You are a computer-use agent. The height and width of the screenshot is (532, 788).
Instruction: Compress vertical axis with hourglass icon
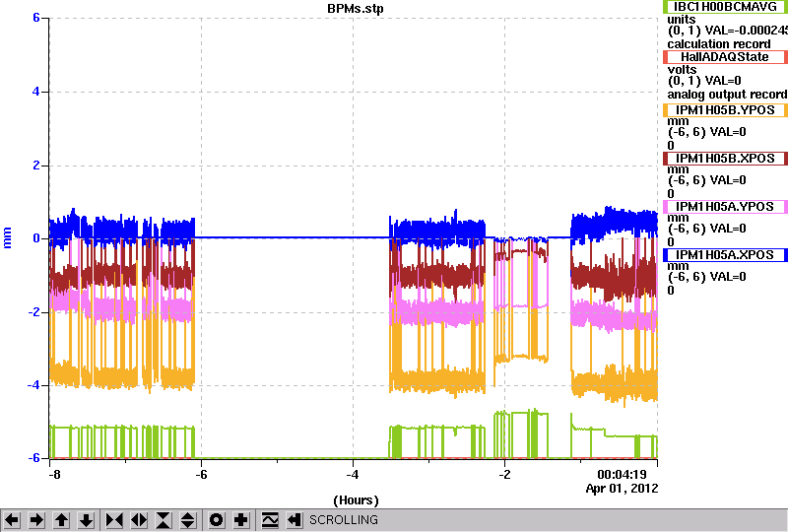point(164,520)
